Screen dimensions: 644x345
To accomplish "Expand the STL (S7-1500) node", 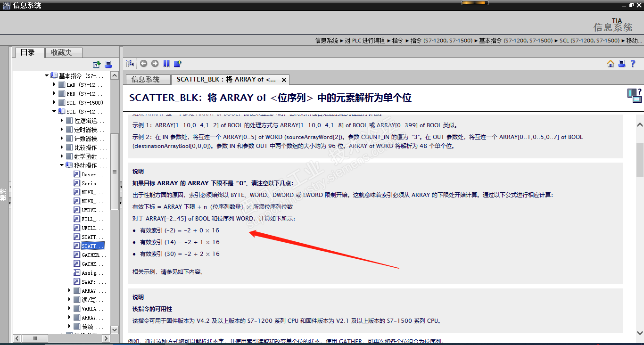I will pyautogui.click(x=54, y=103).
